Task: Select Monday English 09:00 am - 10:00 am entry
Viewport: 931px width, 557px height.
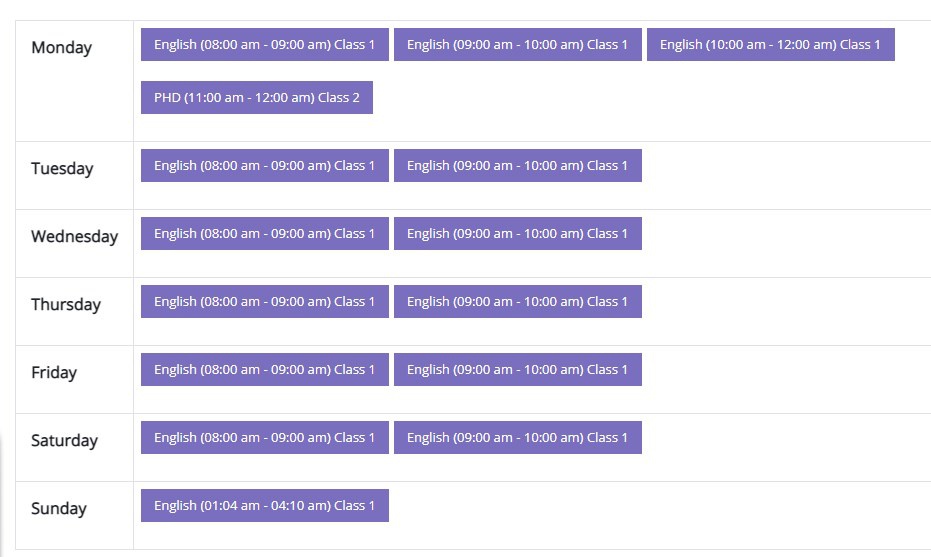Action: tap(517, 45)
